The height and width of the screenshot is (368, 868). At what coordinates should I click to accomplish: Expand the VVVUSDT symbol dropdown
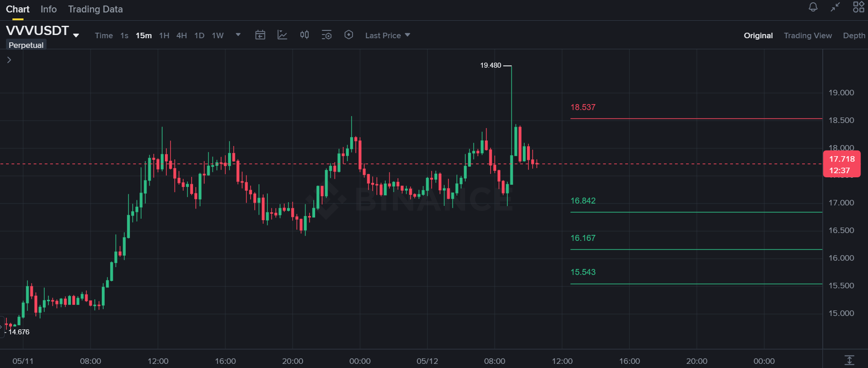pos(76,35)
